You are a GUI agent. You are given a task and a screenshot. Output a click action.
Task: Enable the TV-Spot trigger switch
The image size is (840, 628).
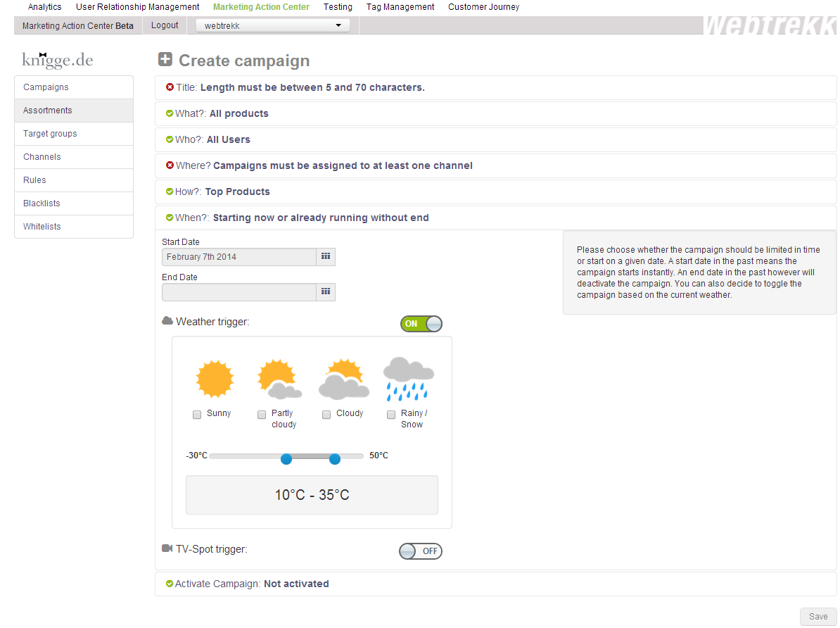pyautogui.click(x=421, y=551)
